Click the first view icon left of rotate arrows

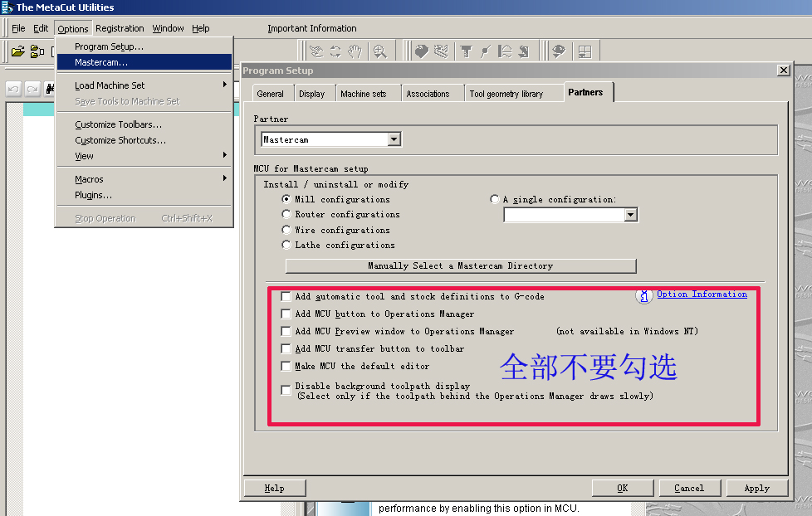[316, 51]
